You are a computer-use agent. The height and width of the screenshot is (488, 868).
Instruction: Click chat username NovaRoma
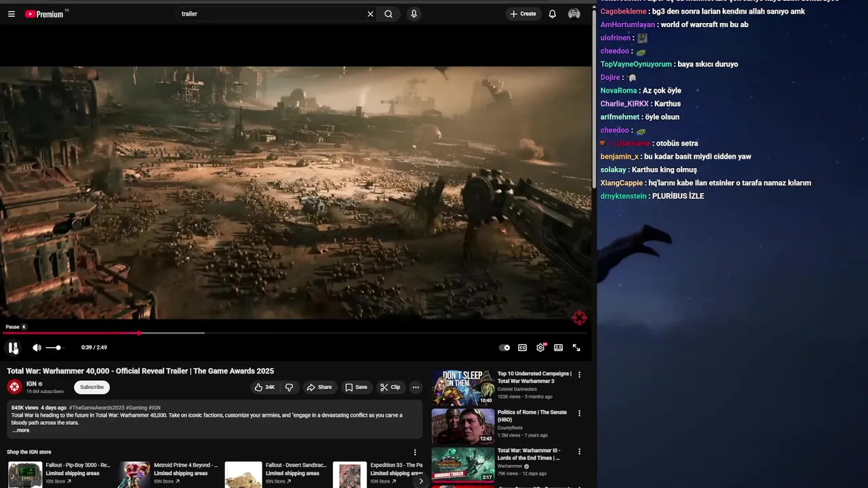coord(618,90)
